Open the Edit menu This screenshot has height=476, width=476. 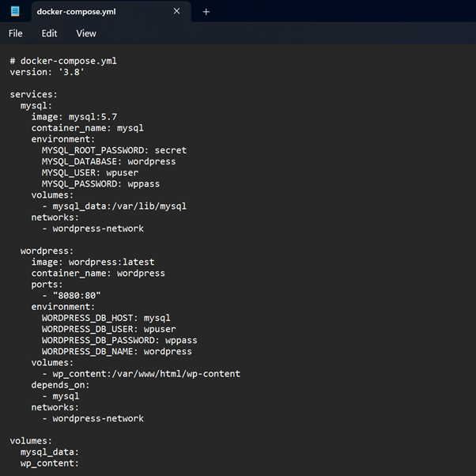49,33
